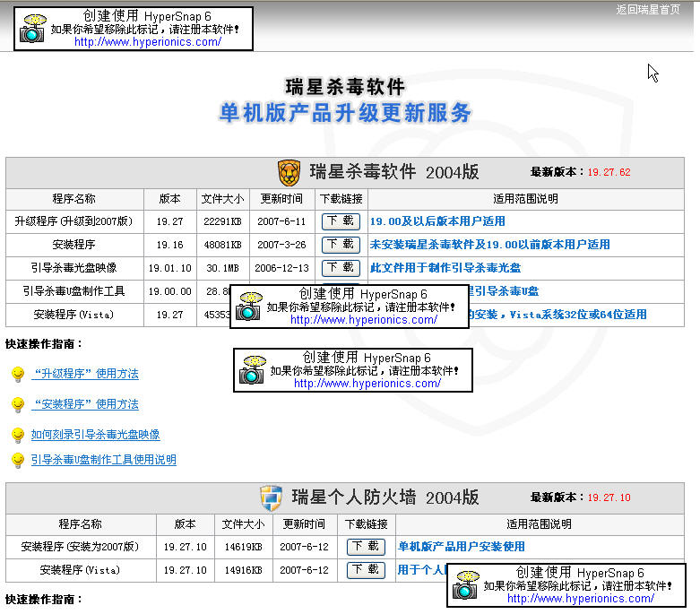Select update date cell 2006-12-13
The image size is (700, 614).
pos(281,268)
